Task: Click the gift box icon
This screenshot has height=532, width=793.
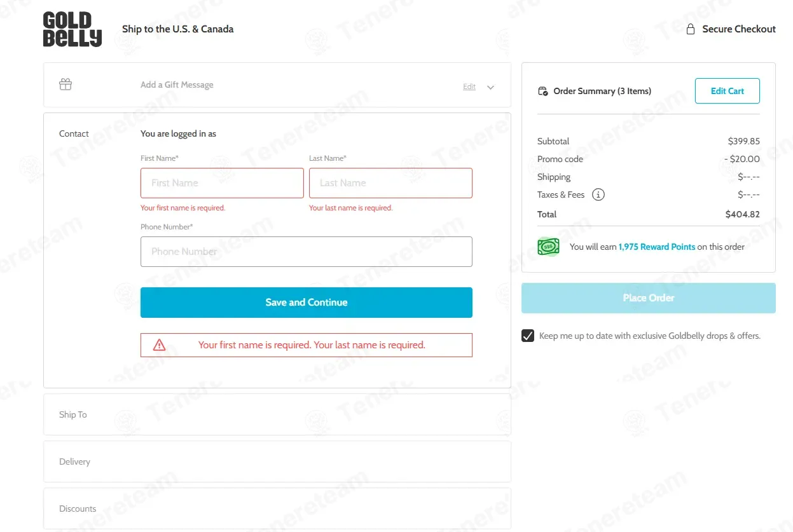Action: [66, 85]
